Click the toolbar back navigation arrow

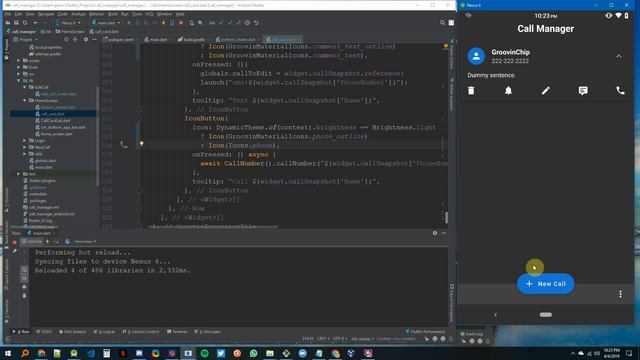point(36,23)
